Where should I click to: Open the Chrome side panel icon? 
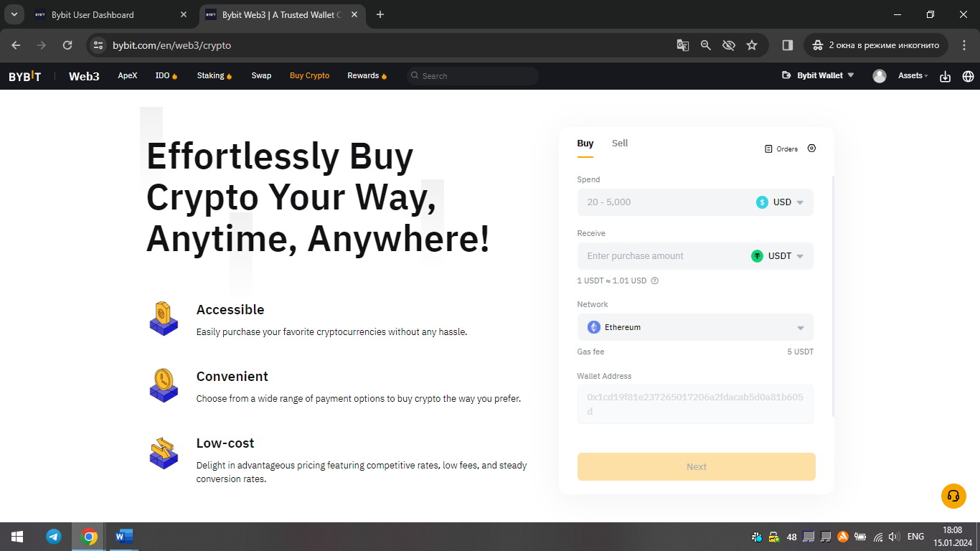click(x=787, y=45)
